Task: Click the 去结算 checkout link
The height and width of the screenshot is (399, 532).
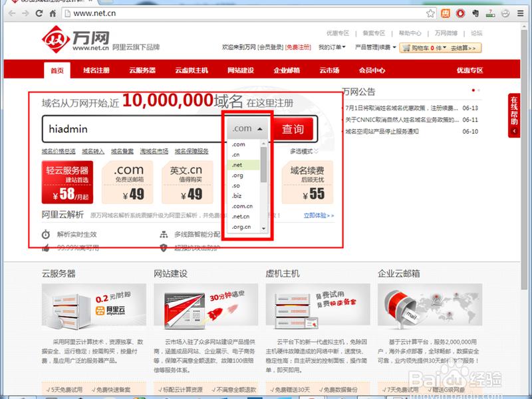Action: 464,48
